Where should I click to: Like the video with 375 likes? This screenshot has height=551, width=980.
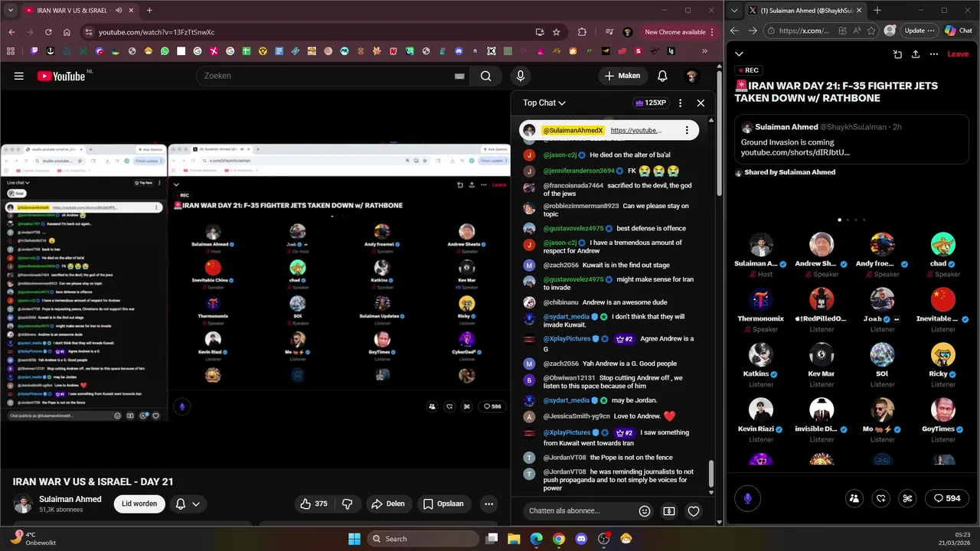click(314, 504)
